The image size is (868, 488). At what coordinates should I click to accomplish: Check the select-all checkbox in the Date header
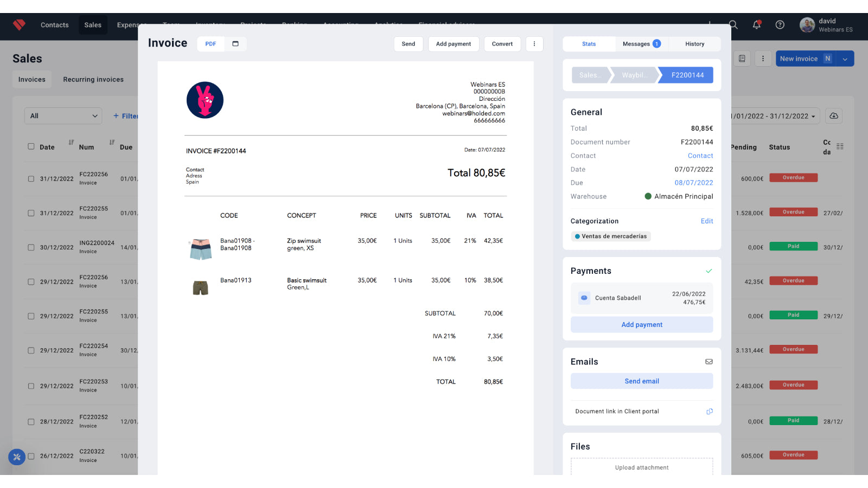[x=31, y=146]
